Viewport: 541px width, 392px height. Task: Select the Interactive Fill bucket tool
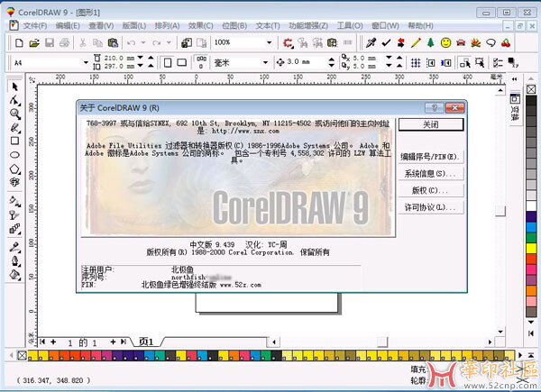(14, 201)
